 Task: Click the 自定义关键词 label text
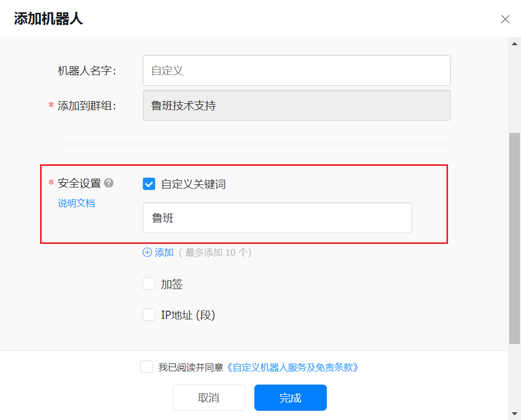pyautogui.click(x=193, y=184)
